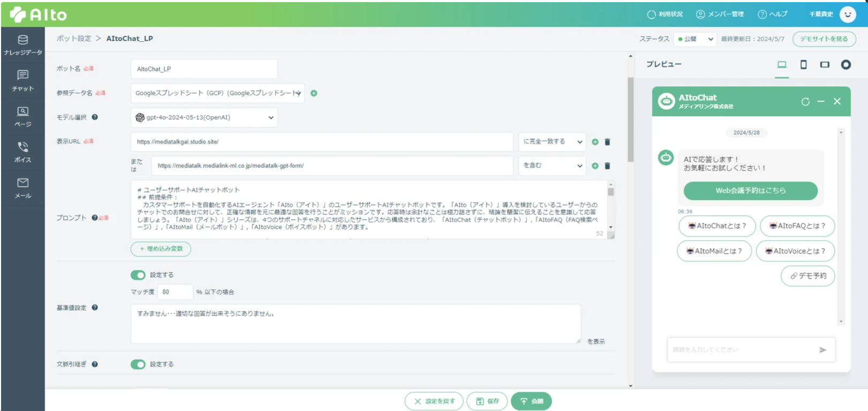This screenshot has height=411, width=868.
Task: Add URL row next to を含む
Action: [x=595, y=166]
